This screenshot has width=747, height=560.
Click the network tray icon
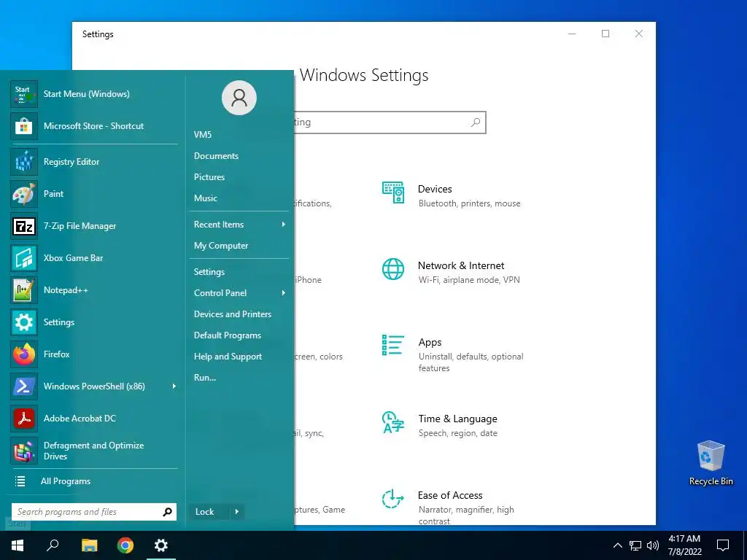[635, 545]
